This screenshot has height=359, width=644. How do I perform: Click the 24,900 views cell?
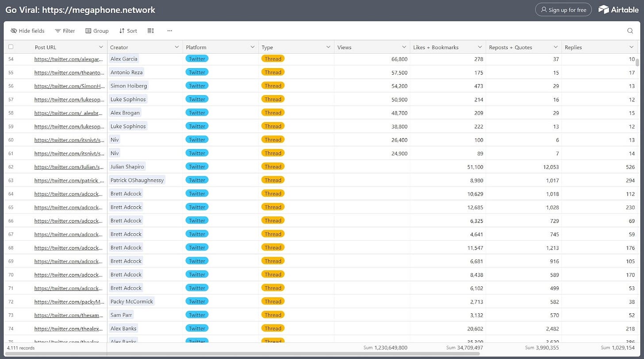372,154
